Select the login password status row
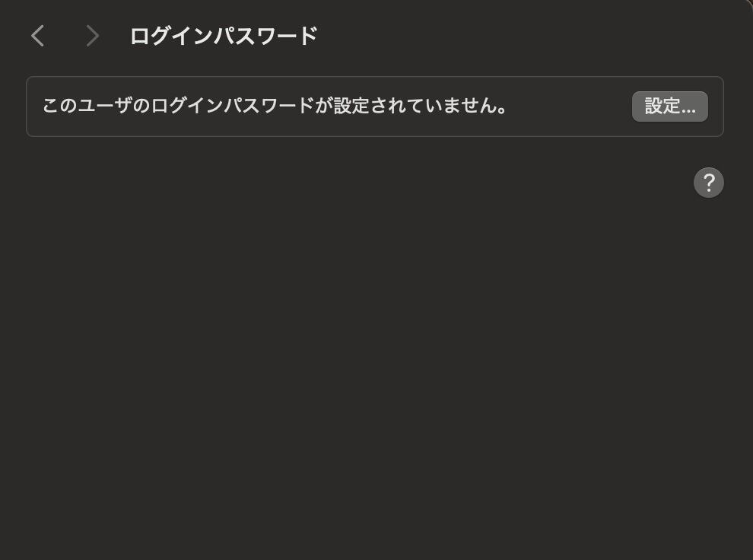The image size is (753, 560). click(x=374, y=106)
